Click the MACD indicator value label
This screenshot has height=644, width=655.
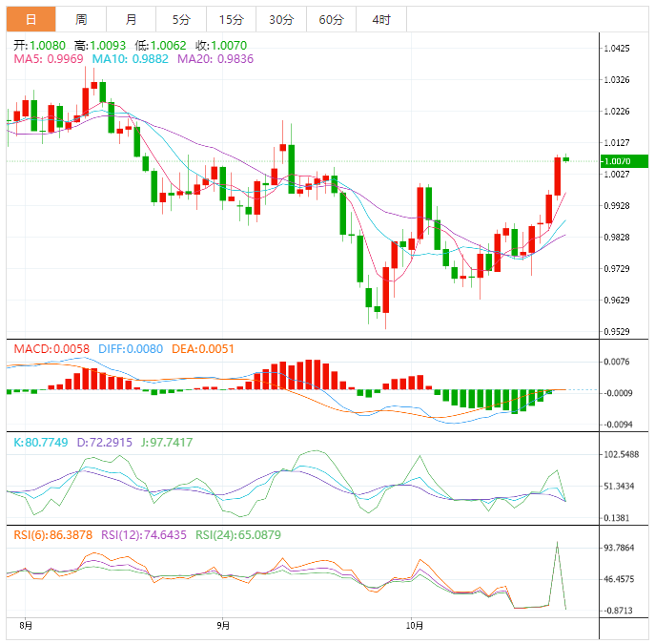[x=51, y=349]
